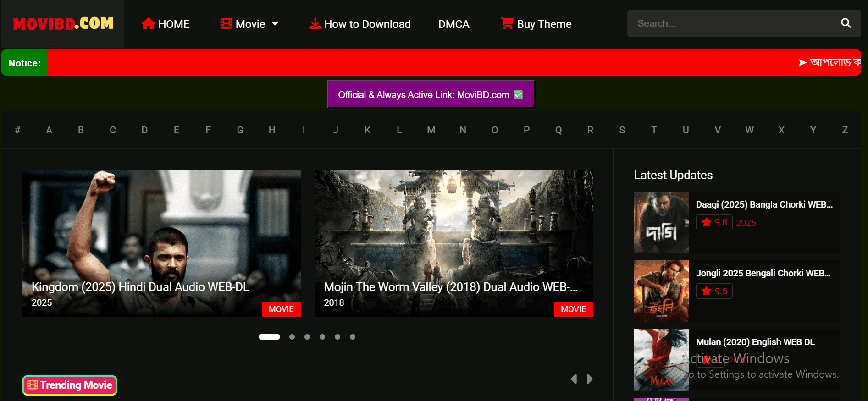Open the Kingdom (2025) slider banner
The height and width of the screenshot is (401, 868).
(x=161, y=243)
